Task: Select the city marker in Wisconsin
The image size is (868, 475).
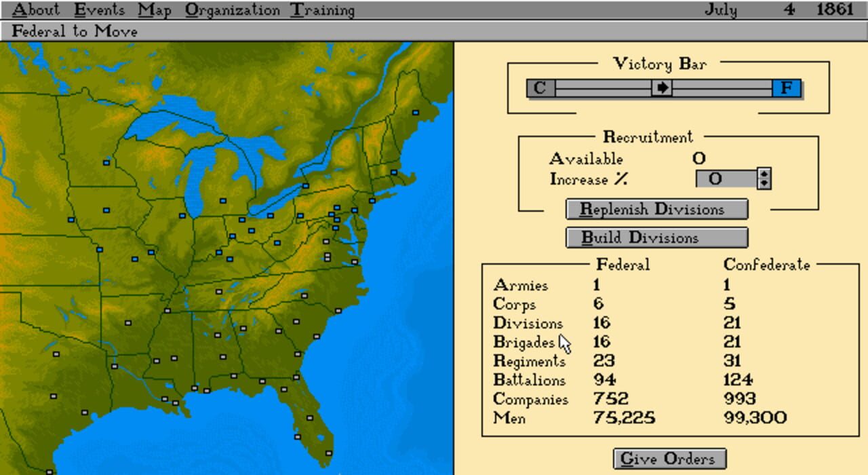Action: (x=106, y=163)
